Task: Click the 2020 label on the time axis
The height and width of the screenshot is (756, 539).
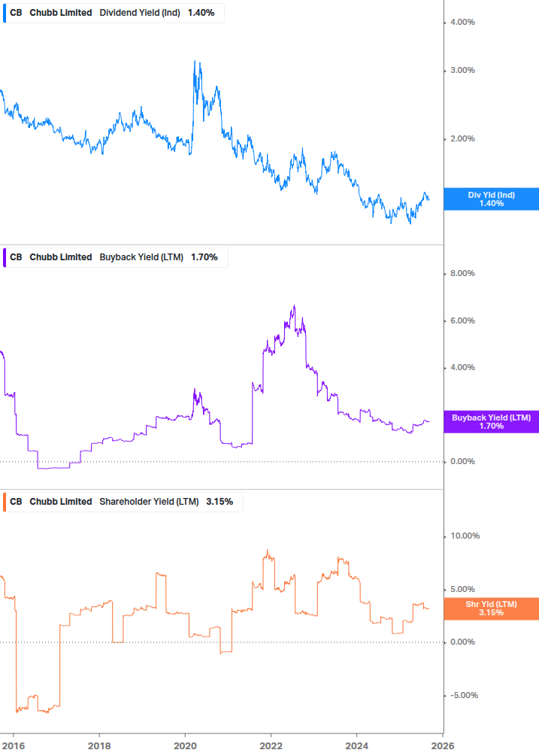Action: (185, 746)
